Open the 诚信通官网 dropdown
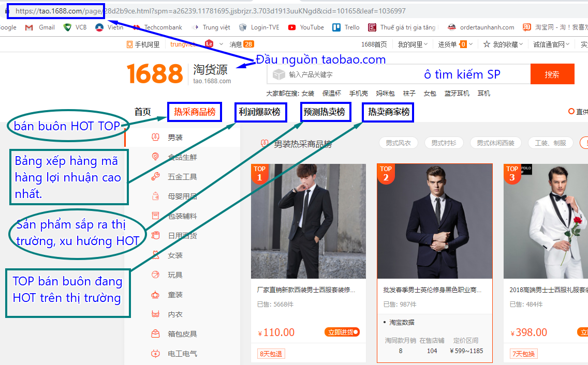588x365 pixels. coord(551,44)
